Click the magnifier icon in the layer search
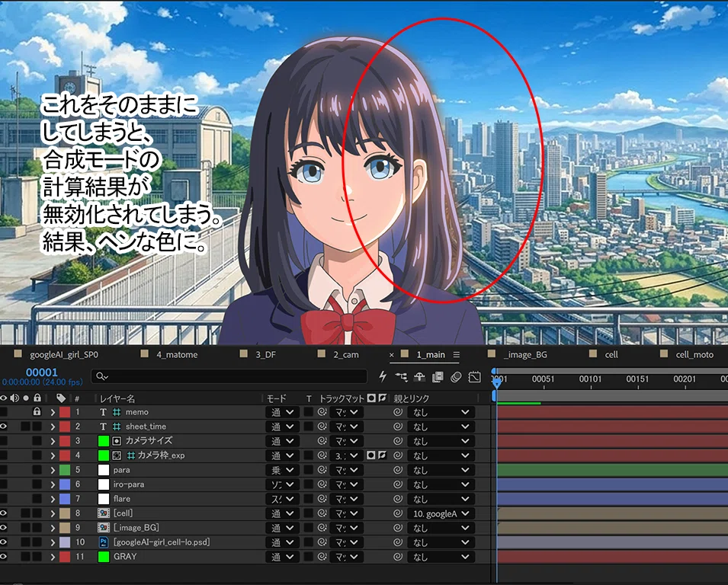728x585 pixels. click(101, 376)
